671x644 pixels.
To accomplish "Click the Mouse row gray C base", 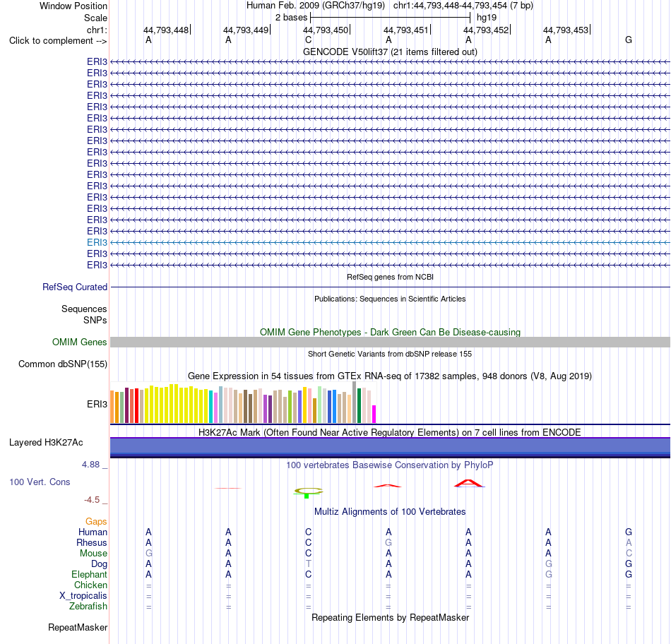I will click(629, 554).
